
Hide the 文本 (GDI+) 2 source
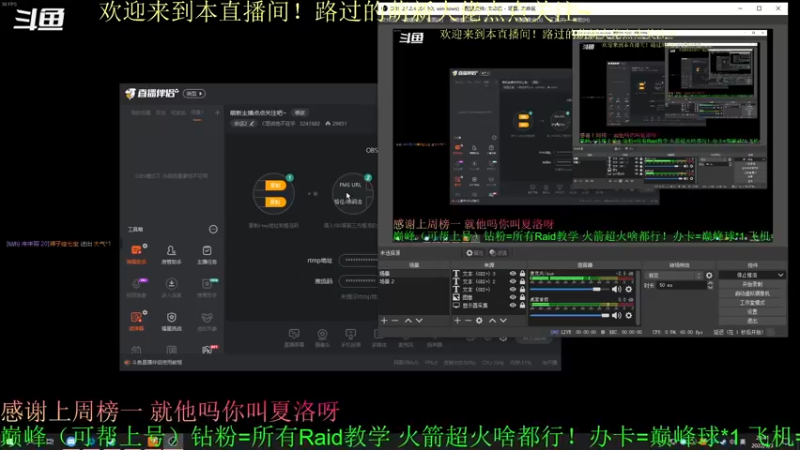coord(513,281)
